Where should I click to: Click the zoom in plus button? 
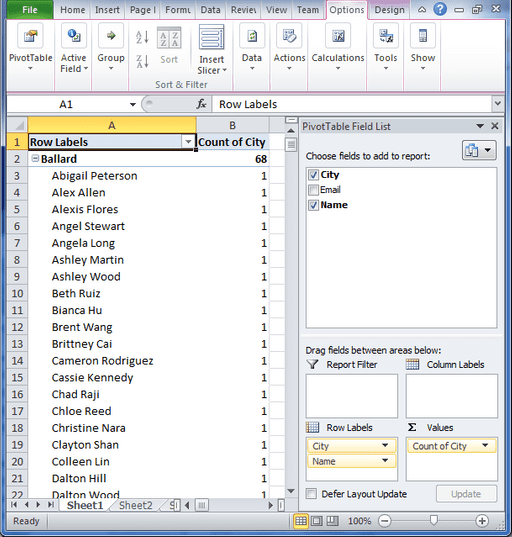point(482,521)
